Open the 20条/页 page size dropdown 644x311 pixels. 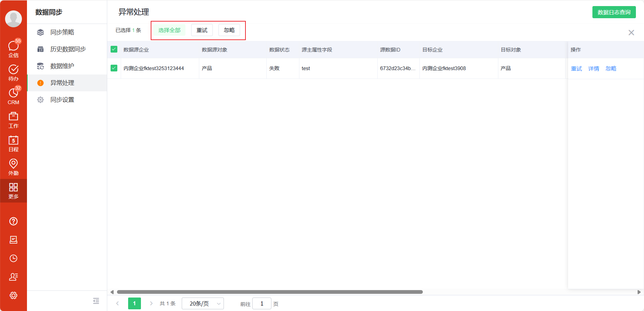point(202,303)
